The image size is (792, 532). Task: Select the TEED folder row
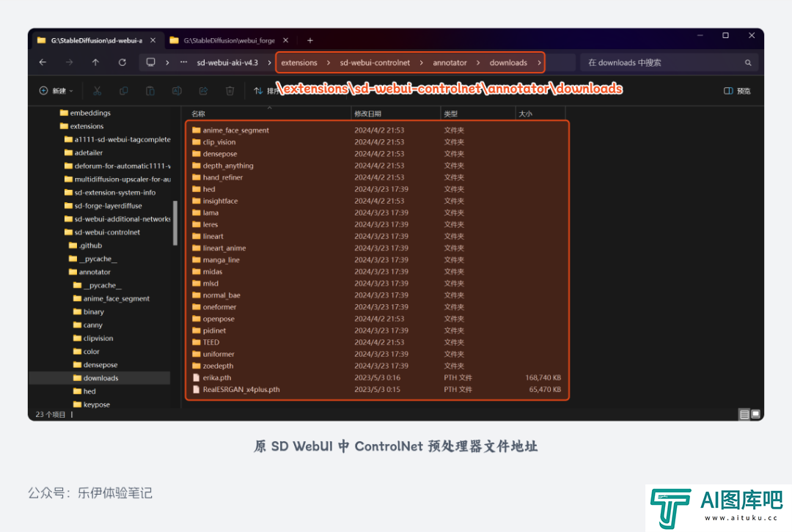[377, 342]
